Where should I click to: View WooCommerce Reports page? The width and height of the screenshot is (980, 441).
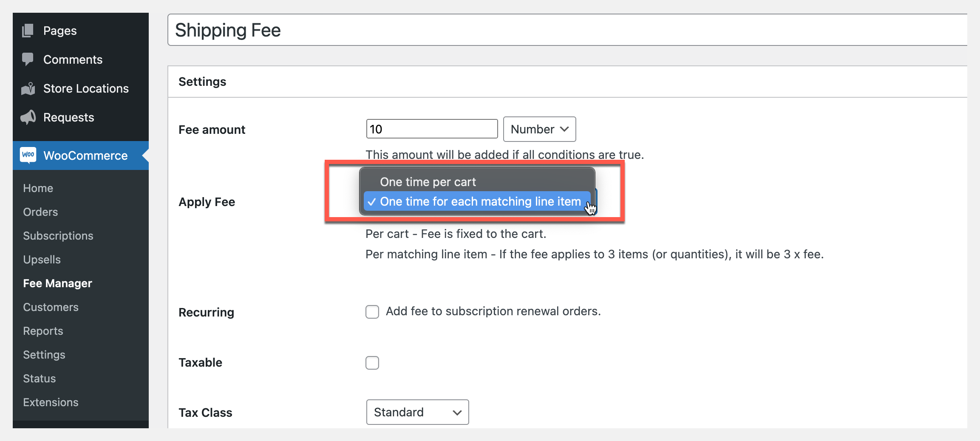click(43, 331)
